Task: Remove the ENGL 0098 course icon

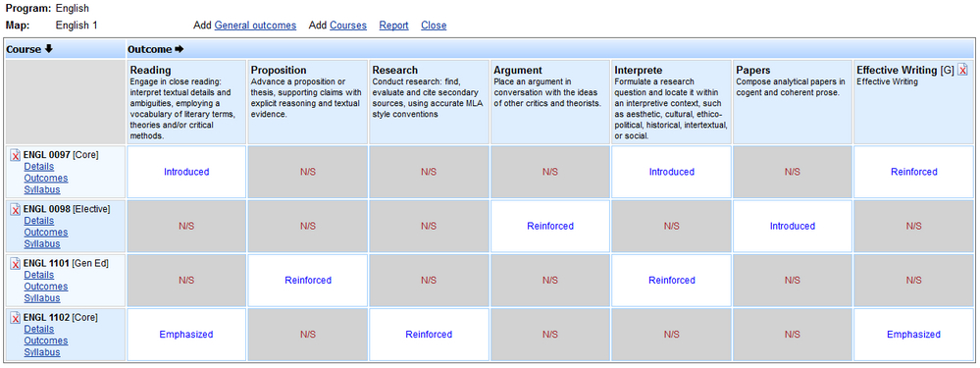Action: coord(16,210)
